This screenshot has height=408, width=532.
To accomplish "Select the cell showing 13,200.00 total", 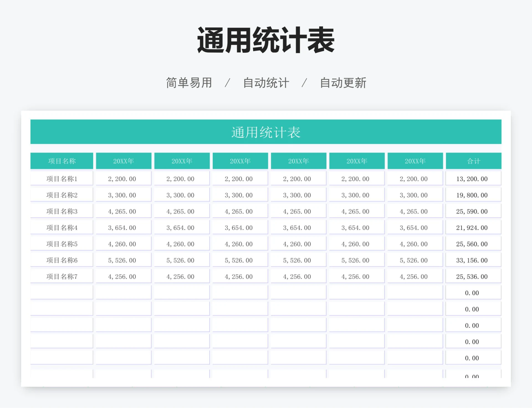I will pyautogui.click(x=474, y=179).
